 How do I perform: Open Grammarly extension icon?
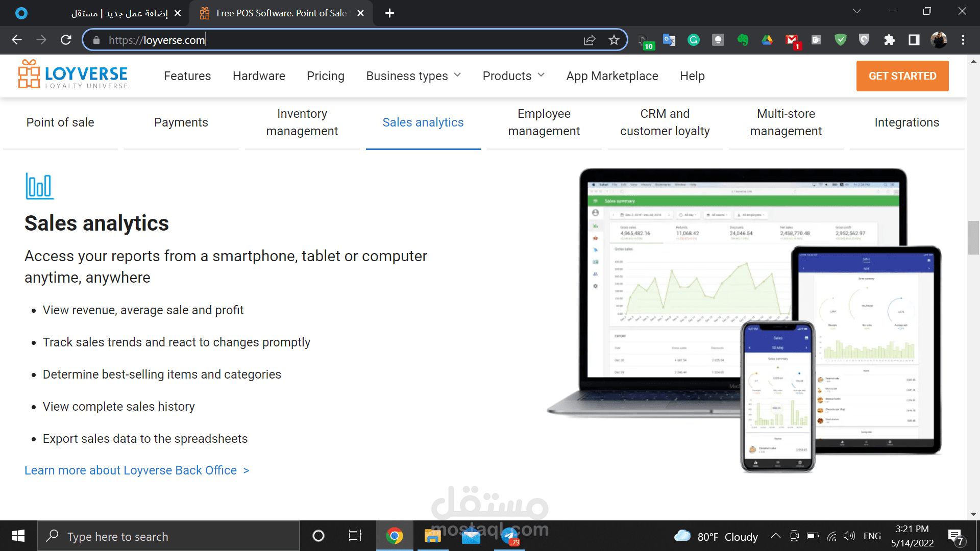(693, 40)
